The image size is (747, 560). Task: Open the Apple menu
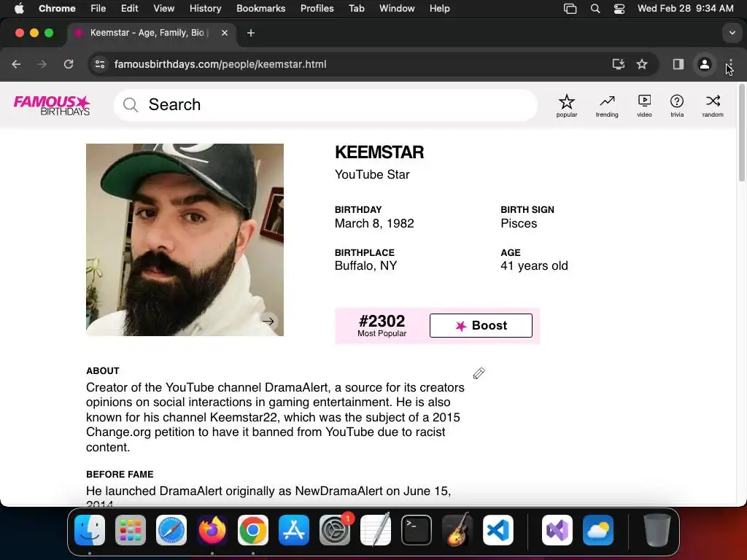pyautogui.click(x=19, y=9)
